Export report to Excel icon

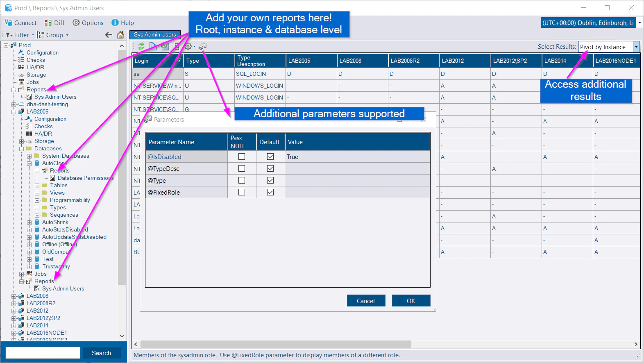pos(165,46)
